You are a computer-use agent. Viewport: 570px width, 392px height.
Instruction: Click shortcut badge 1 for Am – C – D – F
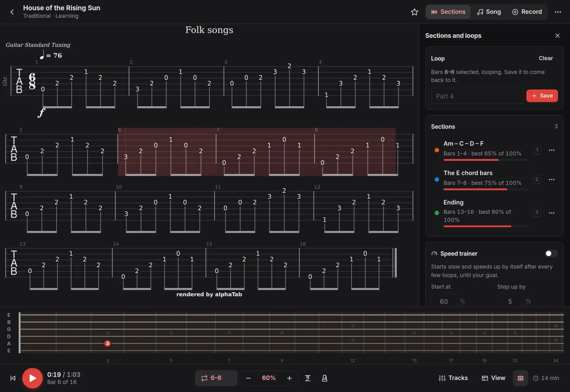tap(537, 150)
